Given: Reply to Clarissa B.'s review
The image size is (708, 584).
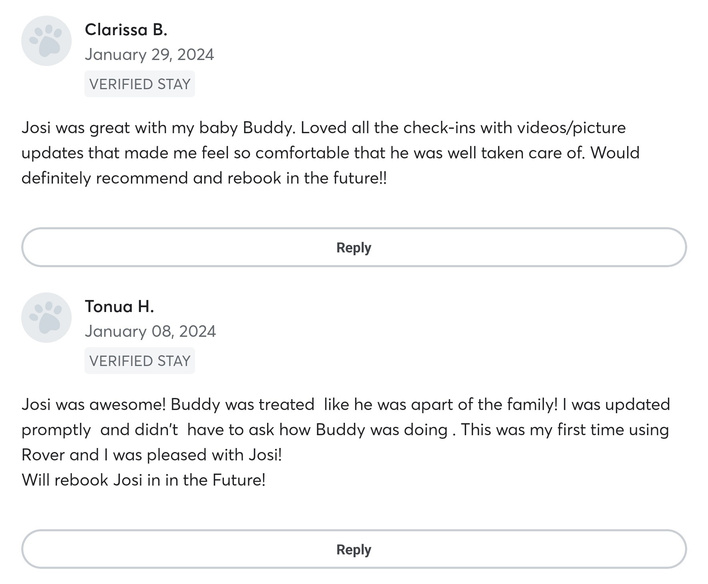Looking at the screenshot, I should [x=354, y=248].
